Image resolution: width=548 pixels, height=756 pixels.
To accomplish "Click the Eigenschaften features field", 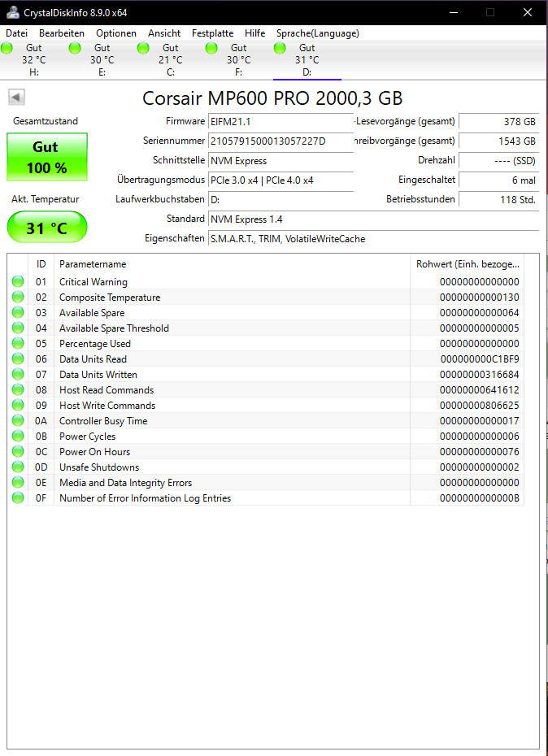I will pyautogui.click(x=373, y=239).
